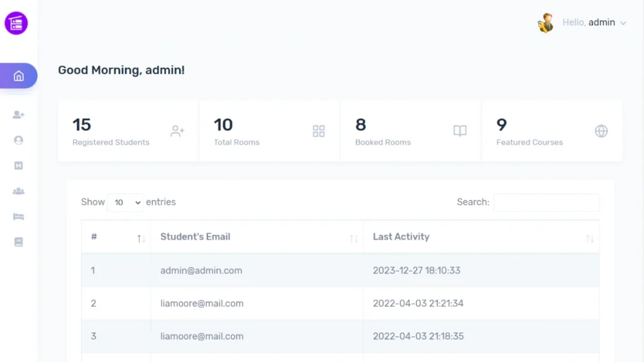Expand the Hello admin account dropdown
Viewport: 644px width, 362px height.
coord(594,23)
